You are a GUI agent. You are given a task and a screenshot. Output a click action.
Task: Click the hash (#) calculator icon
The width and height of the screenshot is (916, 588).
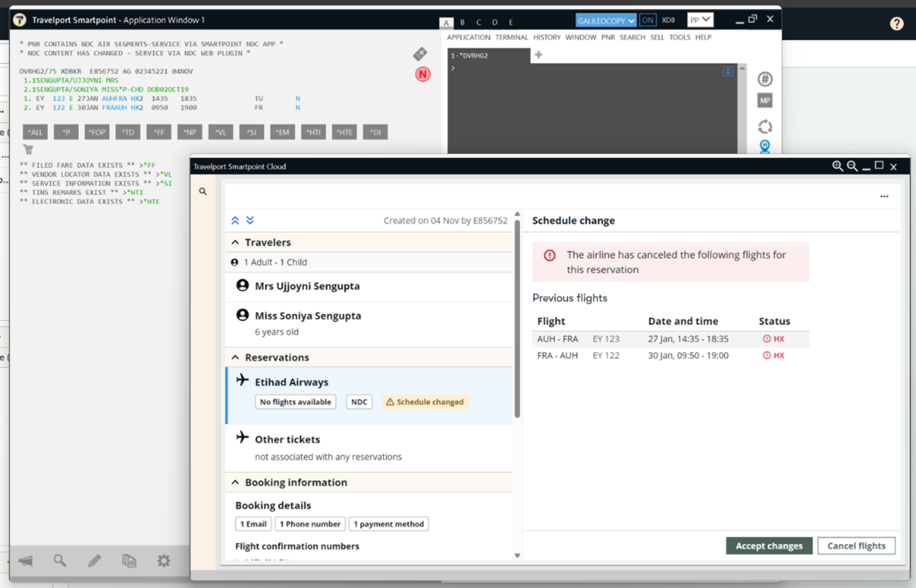[x=764, y=79]
